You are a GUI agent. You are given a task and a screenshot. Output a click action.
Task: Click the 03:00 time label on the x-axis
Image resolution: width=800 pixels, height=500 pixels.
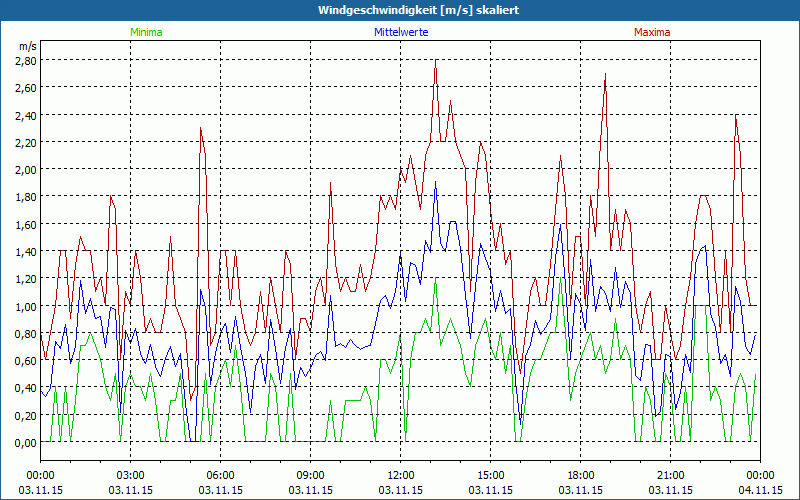(x=131, y=475)
